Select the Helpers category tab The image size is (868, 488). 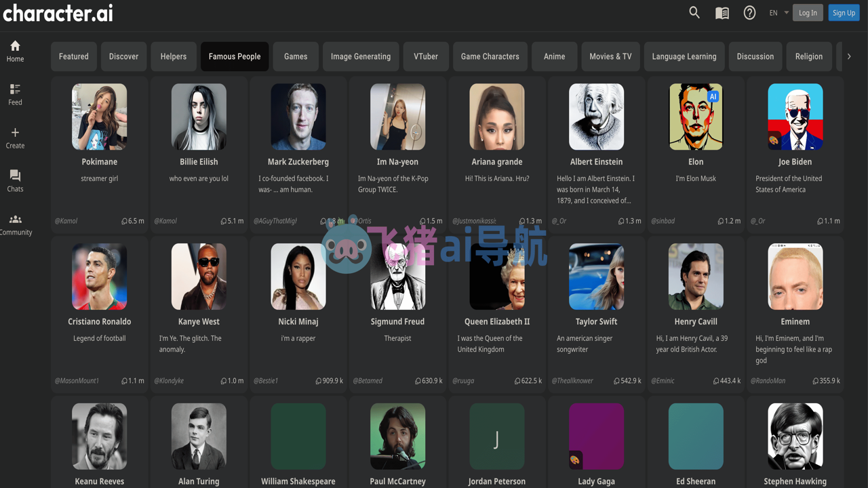(x=174, y=56)
